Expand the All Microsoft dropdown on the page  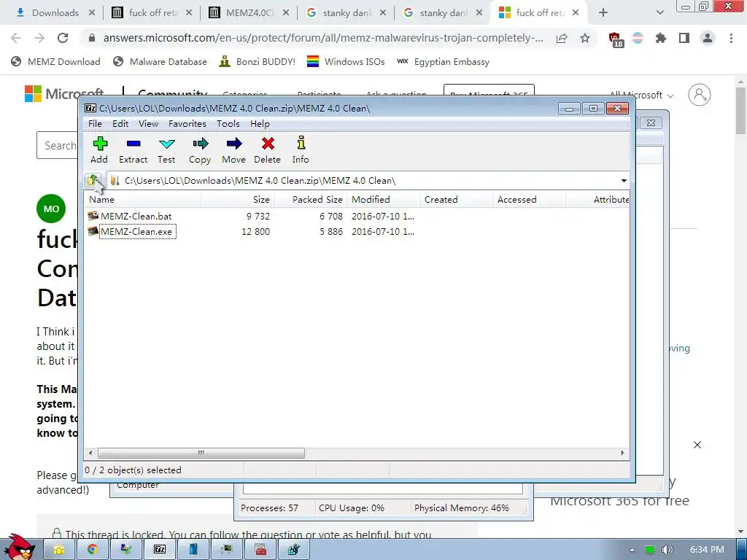pos(642,96)
